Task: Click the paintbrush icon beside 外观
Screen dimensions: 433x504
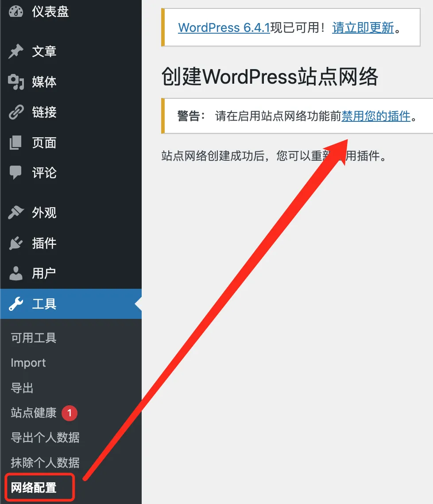Action: [16, 213]
